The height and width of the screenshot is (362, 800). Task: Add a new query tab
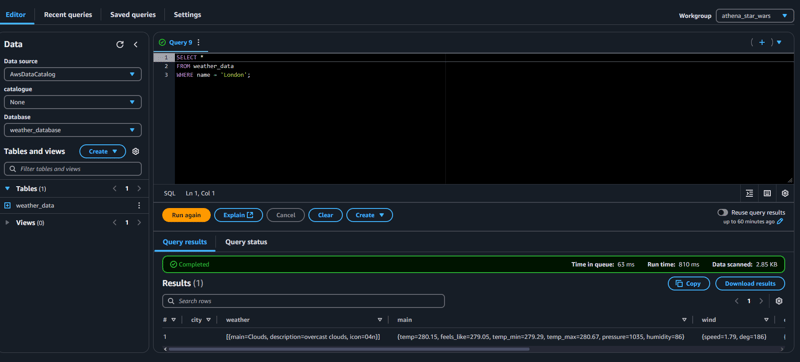point(762,42)
